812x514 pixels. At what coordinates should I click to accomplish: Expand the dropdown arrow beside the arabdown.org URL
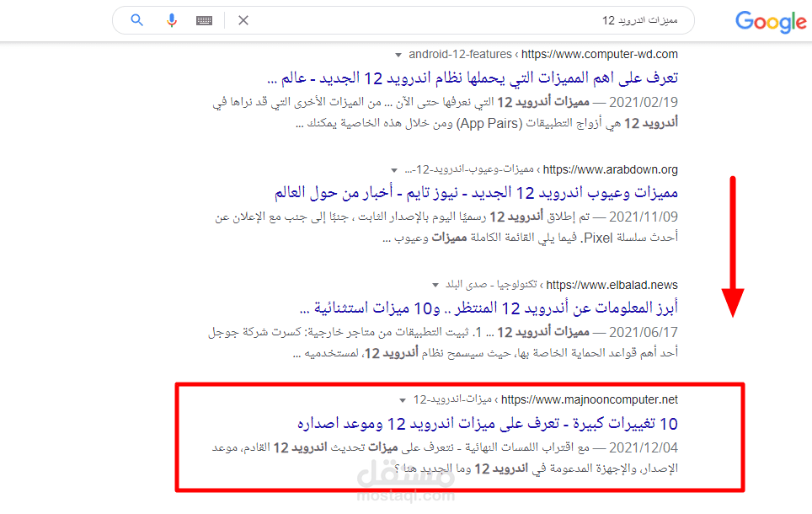coord(394,170)
